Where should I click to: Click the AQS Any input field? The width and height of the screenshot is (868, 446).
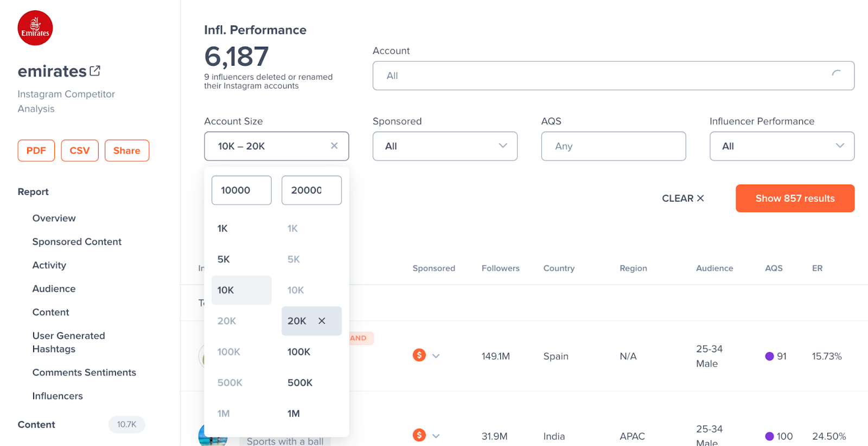pos(614,146)
